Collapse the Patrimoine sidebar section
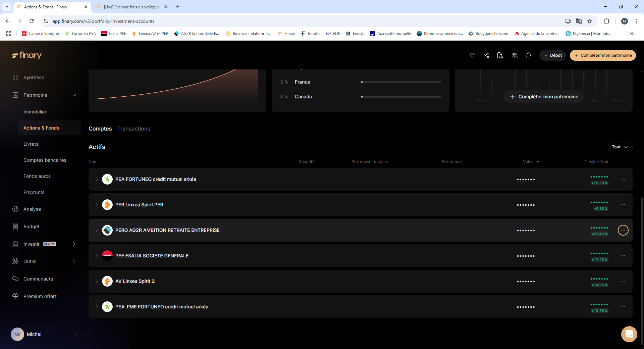 pos(74,95)
